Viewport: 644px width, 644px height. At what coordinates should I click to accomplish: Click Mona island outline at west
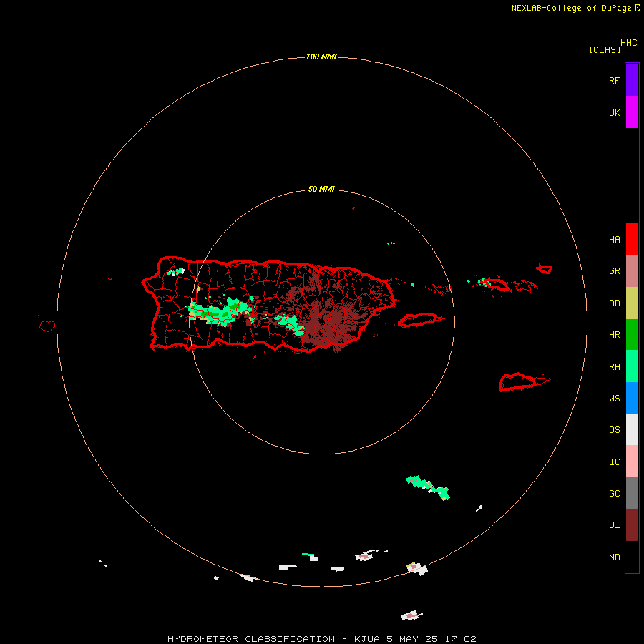pos(47,326)
